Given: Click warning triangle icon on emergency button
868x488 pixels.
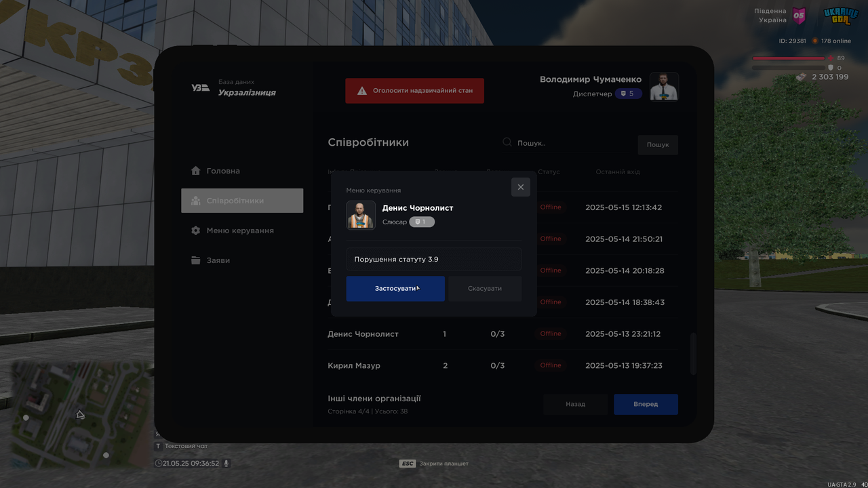Looking at the screenshot, I should click(x=362, y=90).
